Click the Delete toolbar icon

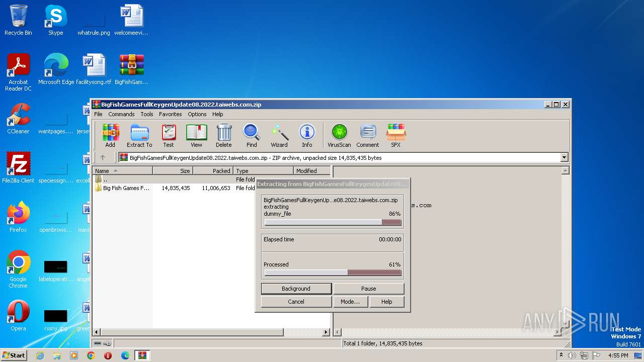(224, 136)
